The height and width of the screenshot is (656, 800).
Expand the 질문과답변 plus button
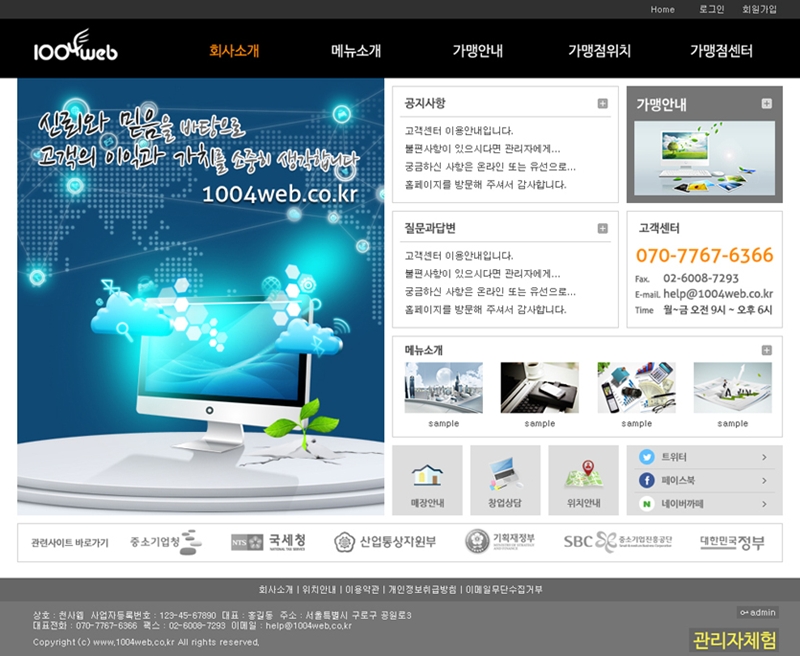(x=602, y=228)
